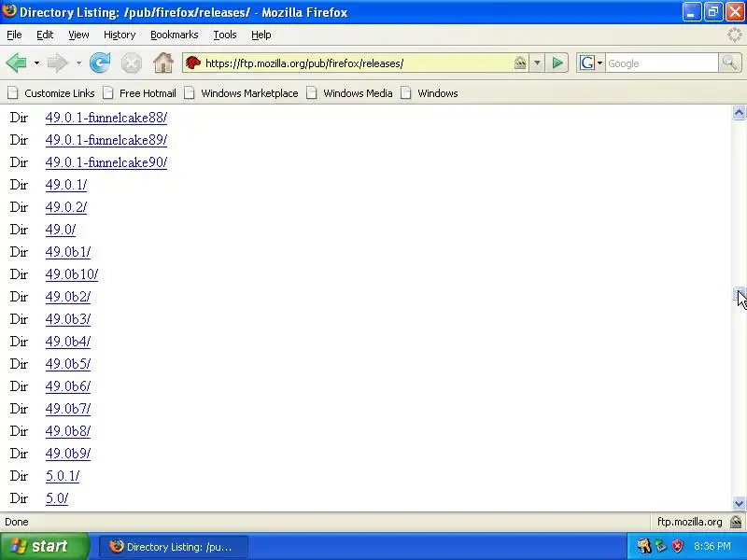Go back using the green Back arrow
Image resolution: width=747 pixels, height=560 pixels.
pos(16,63)
